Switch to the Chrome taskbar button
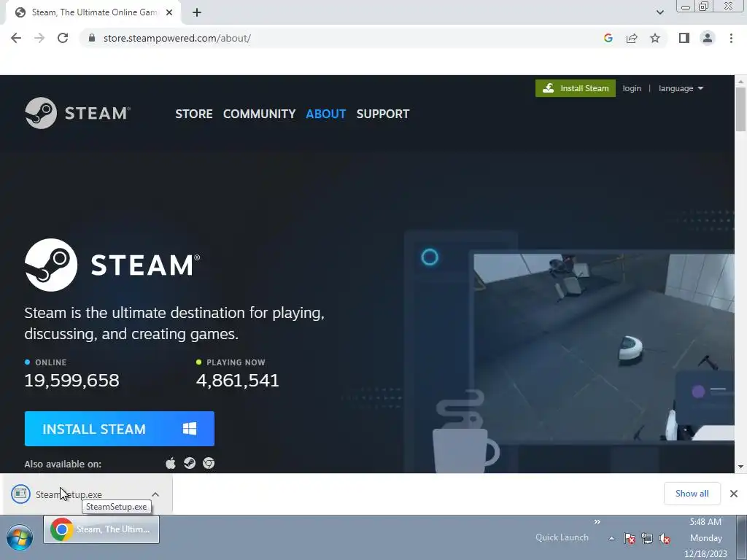 click(101, 529)
